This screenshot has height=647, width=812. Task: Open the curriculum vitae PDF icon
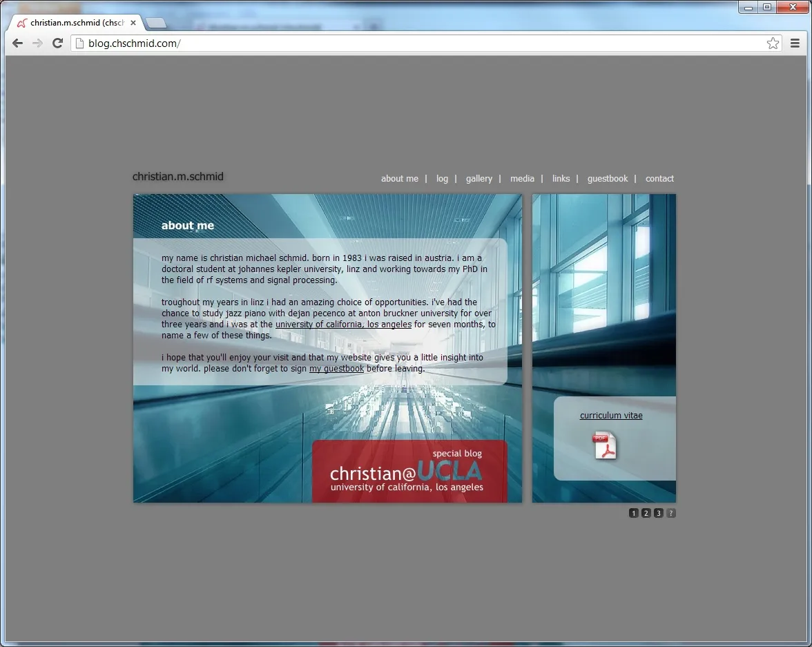tap(604, 445)
